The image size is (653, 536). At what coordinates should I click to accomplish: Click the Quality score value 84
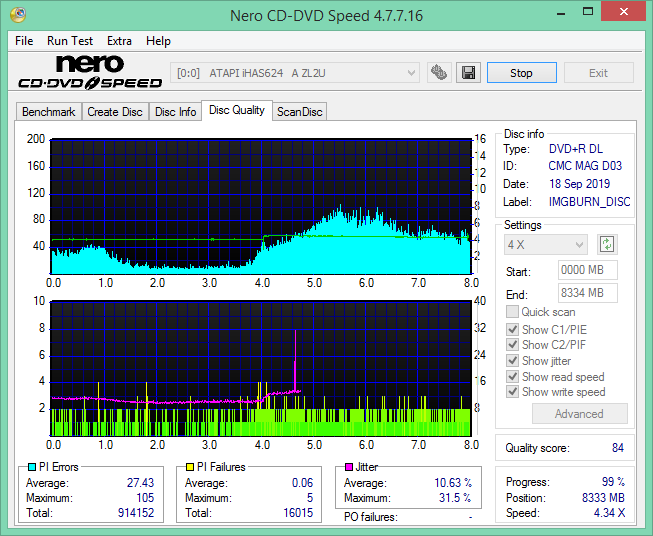[x=618, y=448]
